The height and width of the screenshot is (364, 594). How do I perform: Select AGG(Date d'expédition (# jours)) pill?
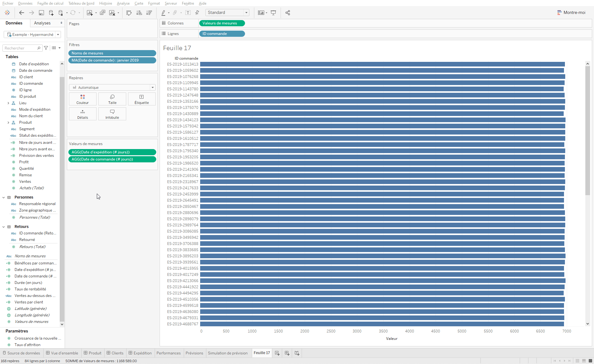click(x=112, y=152)
